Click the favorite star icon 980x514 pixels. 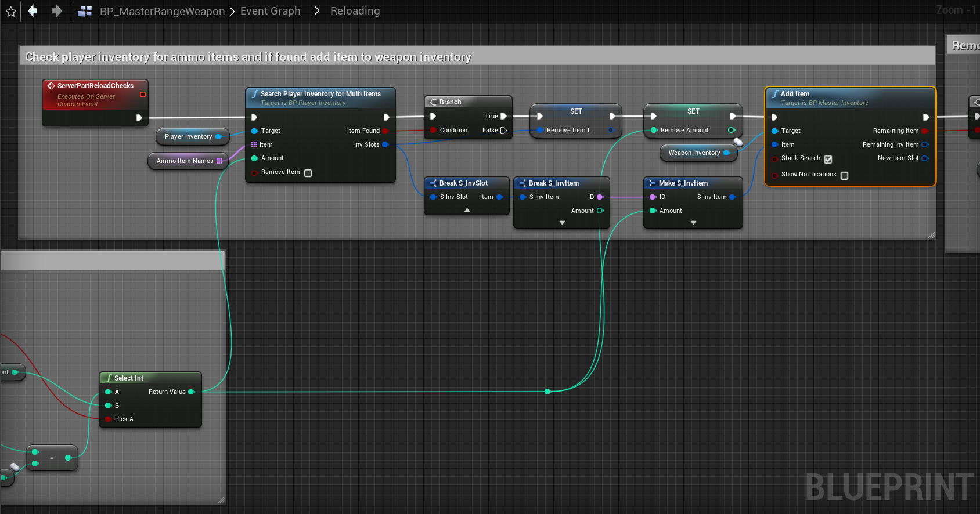tap(10, 12)
